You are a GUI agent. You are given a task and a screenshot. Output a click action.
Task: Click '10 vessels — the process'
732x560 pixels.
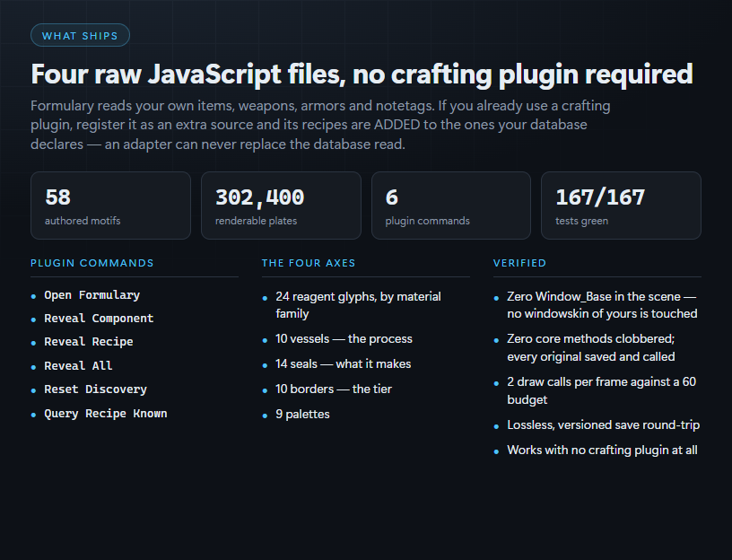(344, 338)
